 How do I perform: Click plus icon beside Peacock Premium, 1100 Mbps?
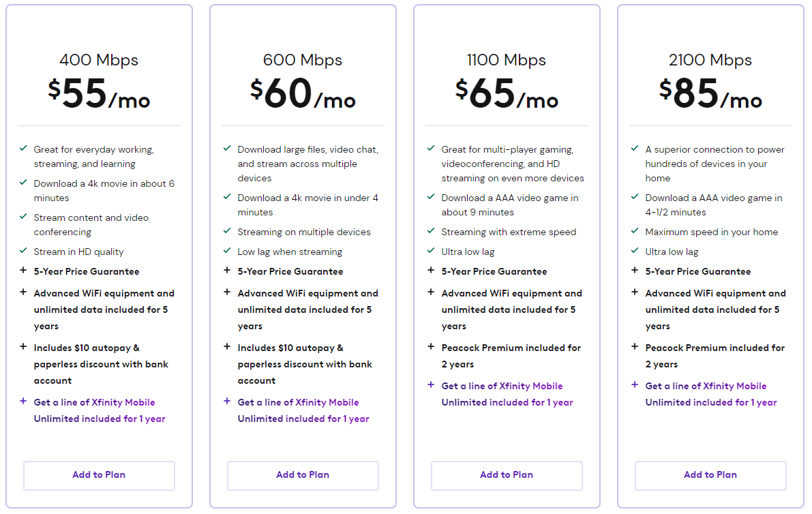point(431,346)
